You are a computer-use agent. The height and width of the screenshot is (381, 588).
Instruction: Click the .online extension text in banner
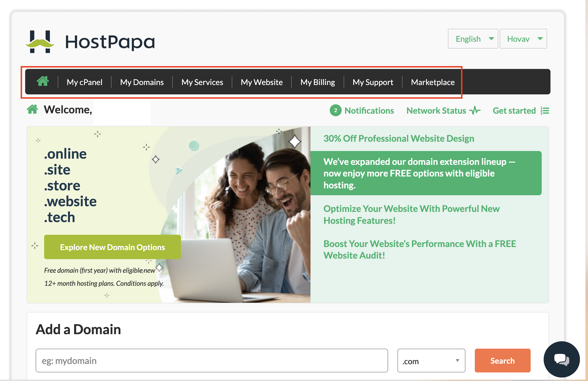(65, 154)
